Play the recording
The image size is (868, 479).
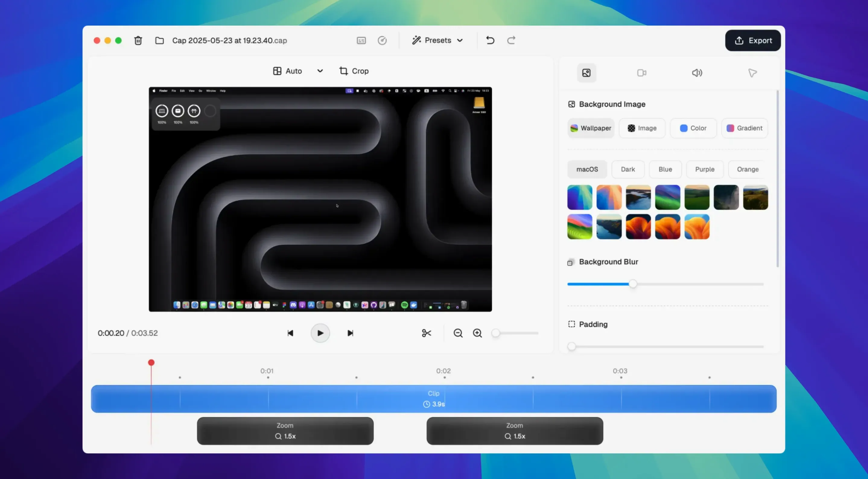pos(320,333)
